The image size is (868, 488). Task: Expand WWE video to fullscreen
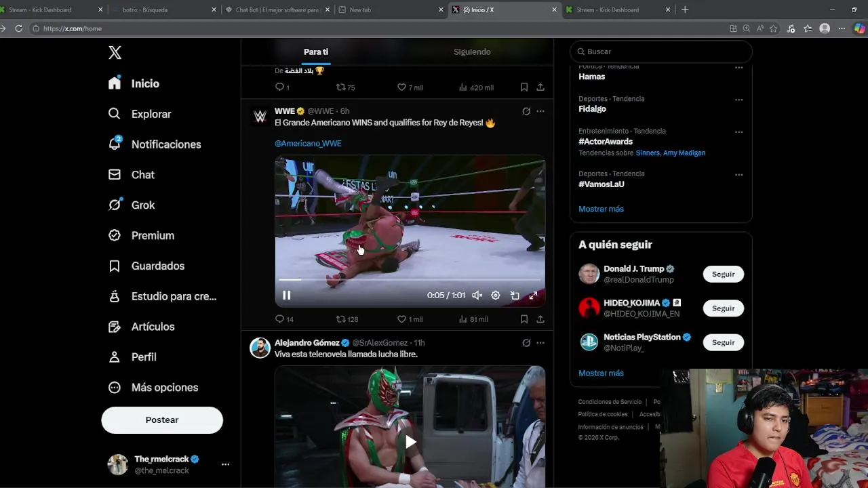coord(533,296)
